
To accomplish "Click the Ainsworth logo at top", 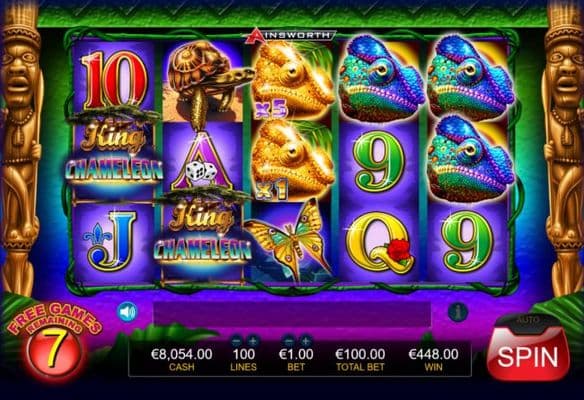I will 289,35.
